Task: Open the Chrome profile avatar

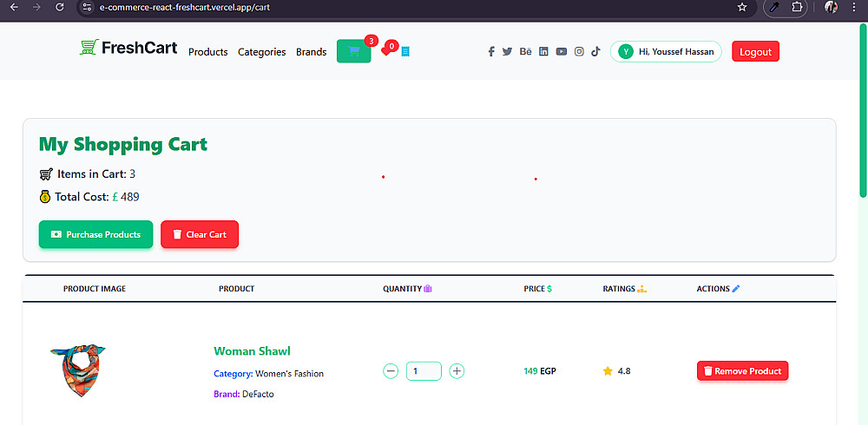Action: pyautogui.click(x=831, y=7)
